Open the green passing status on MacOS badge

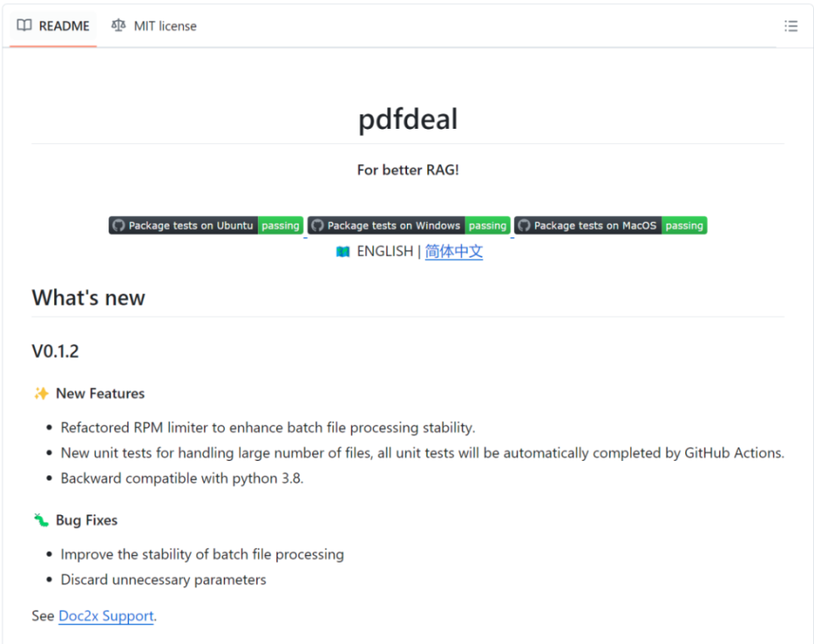pos(684,225)
